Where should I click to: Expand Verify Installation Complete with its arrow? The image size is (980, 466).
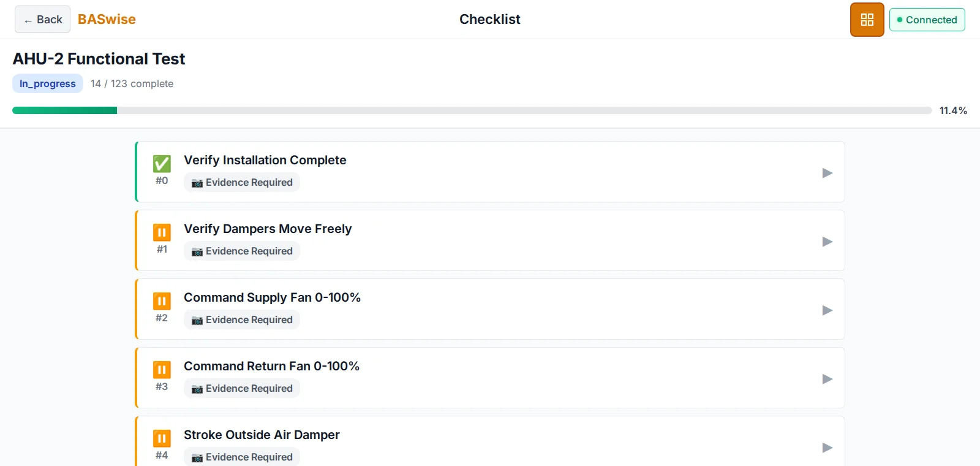coord(827,173)
